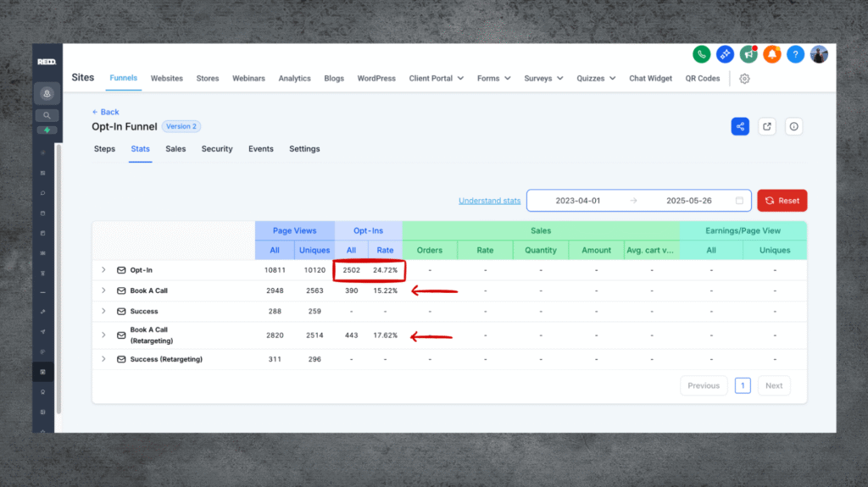Screen dimensions: 868x487
Task: Click the blue question mark help icon
Action: coord(795,54)
